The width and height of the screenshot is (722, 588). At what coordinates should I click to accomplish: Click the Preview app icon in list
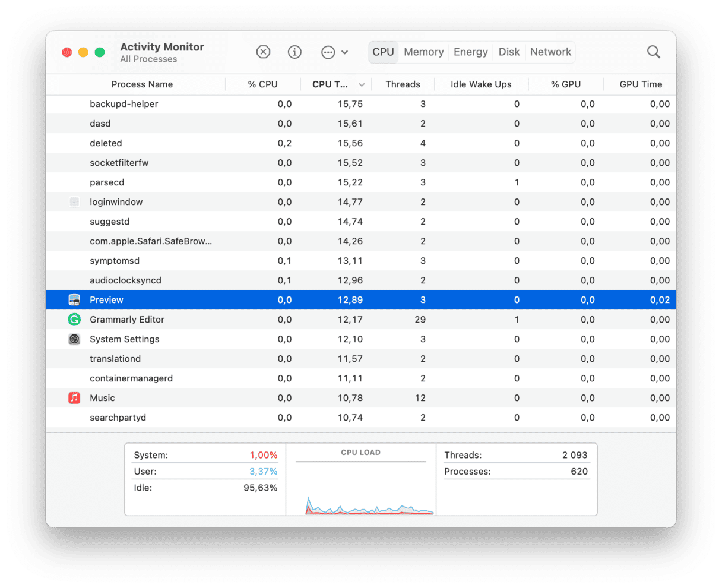coord(74,300)
